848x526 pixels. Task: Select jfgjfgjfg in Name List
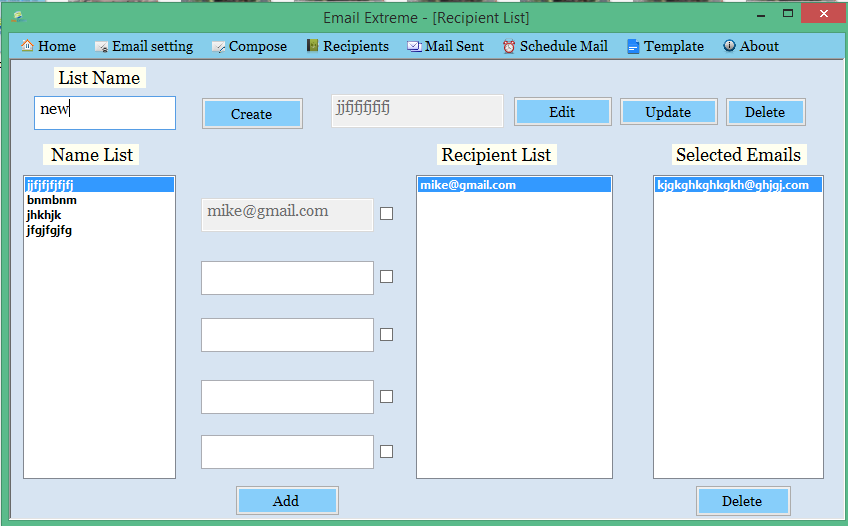click(100, 230)
